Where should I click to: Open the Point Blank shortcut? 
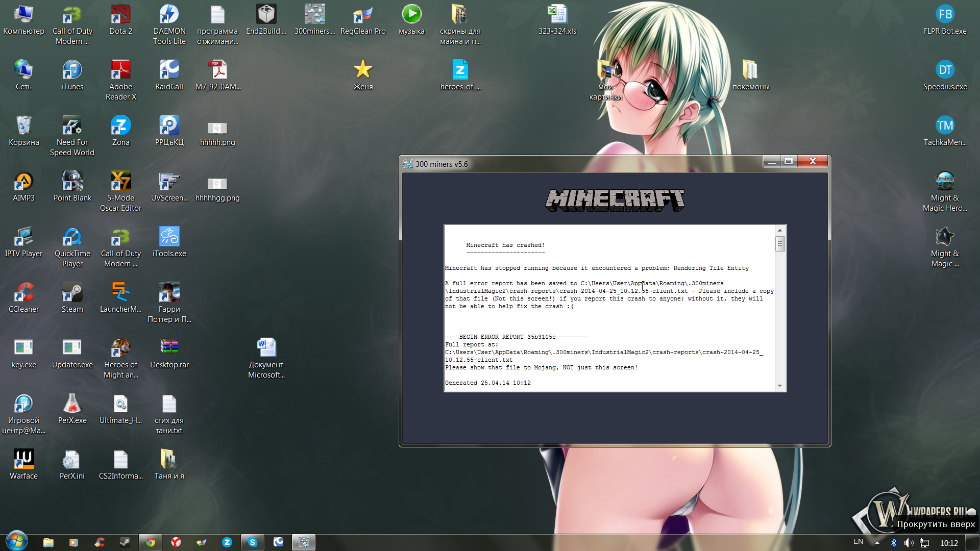coord(72,182)
